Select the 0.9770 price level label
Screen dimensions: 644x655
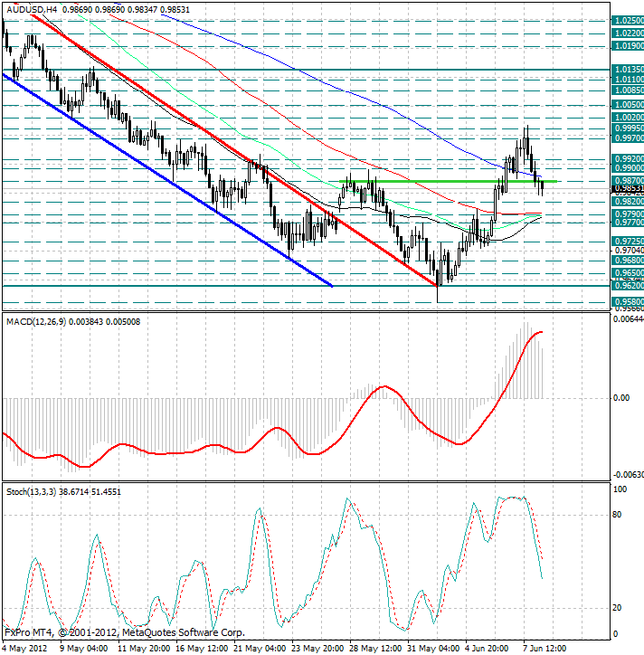point(628,223)
